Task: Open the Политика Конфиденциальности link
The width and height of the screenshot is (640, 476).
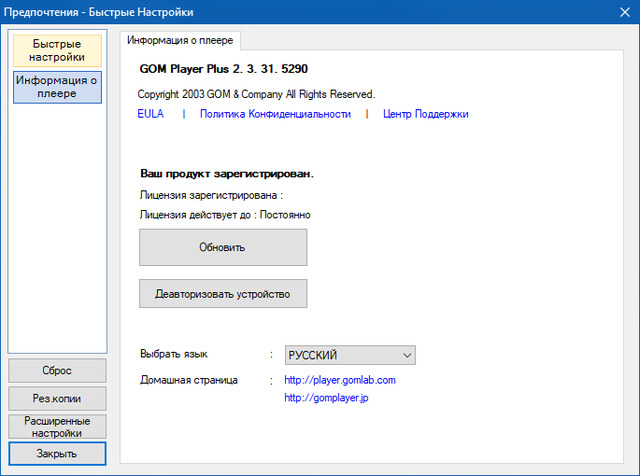Action: point(275,114)
